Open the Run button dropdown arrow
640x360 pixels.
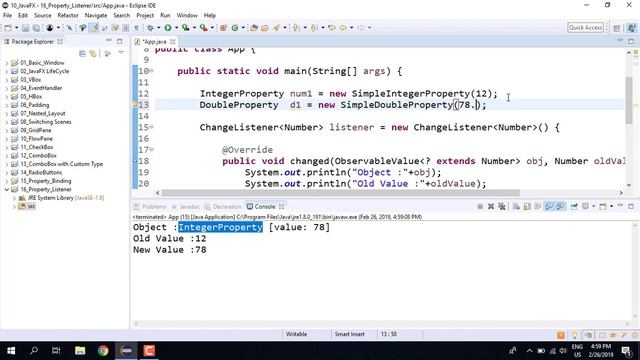pyautogui.click(x=176, y=28)
